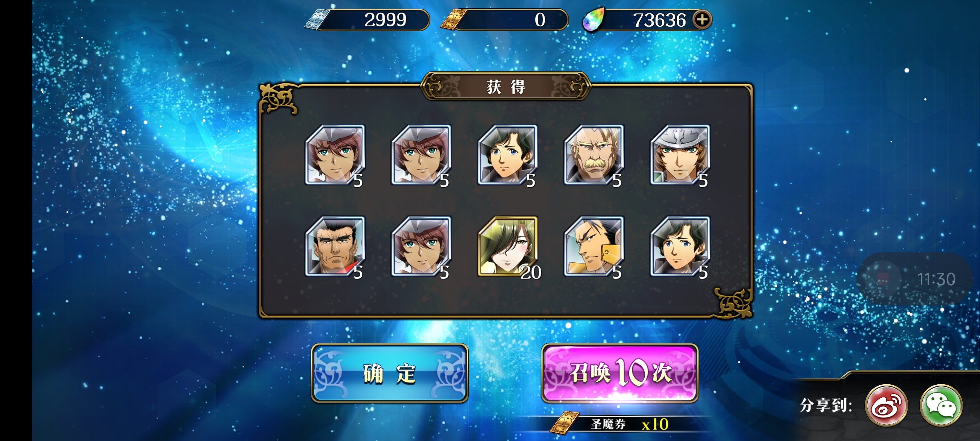Share to WeChat via green icon
This screenshot has height=441, width=980.
941,405
